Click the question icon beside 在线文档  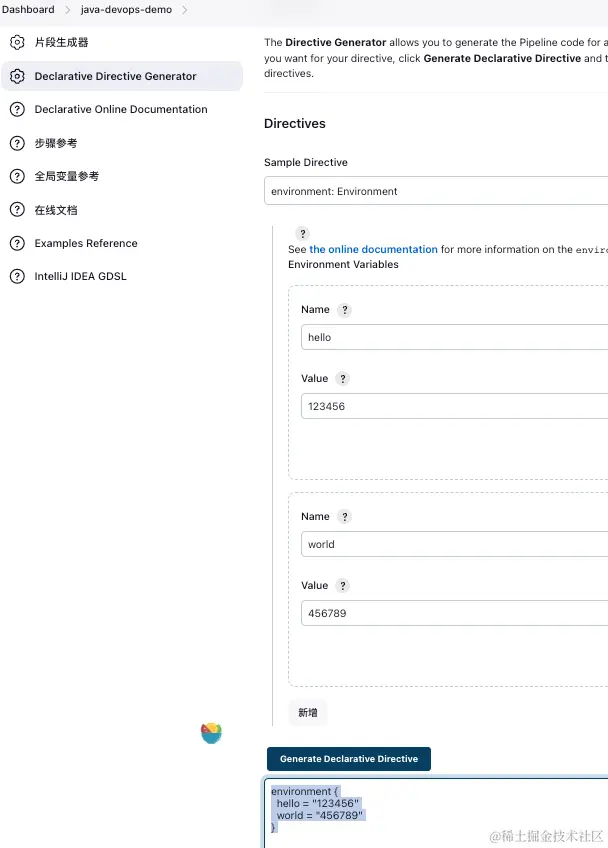pyautogui.click(x=17, y=210)
